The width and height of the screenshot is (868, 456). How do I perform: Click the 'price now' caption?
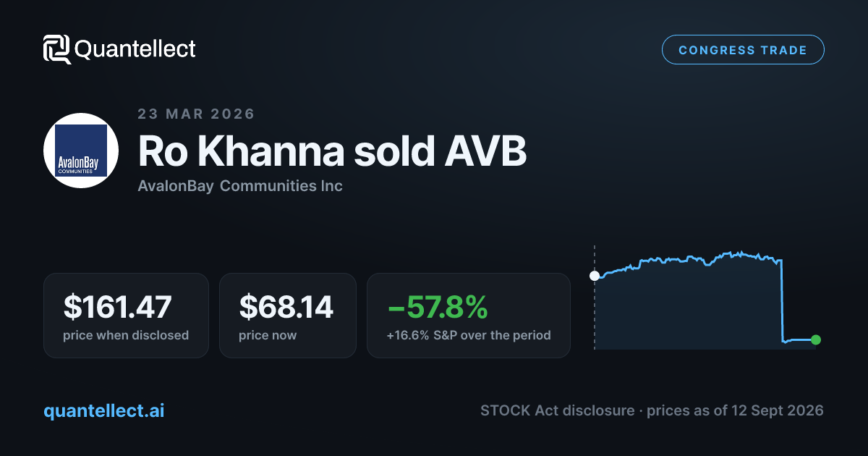268,335
